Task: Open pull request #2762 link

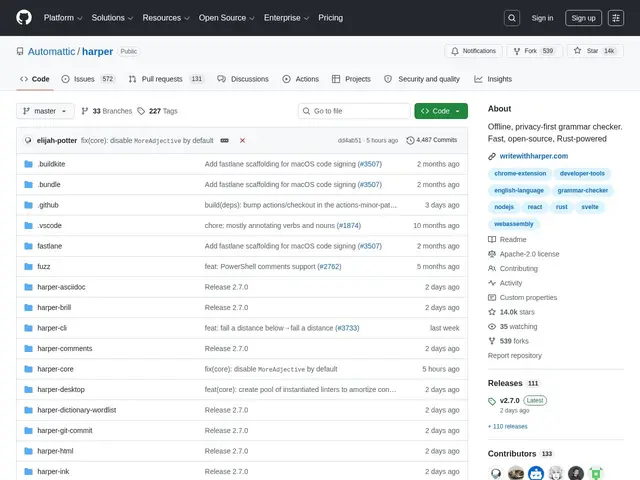Action: (x=329, y=267)
